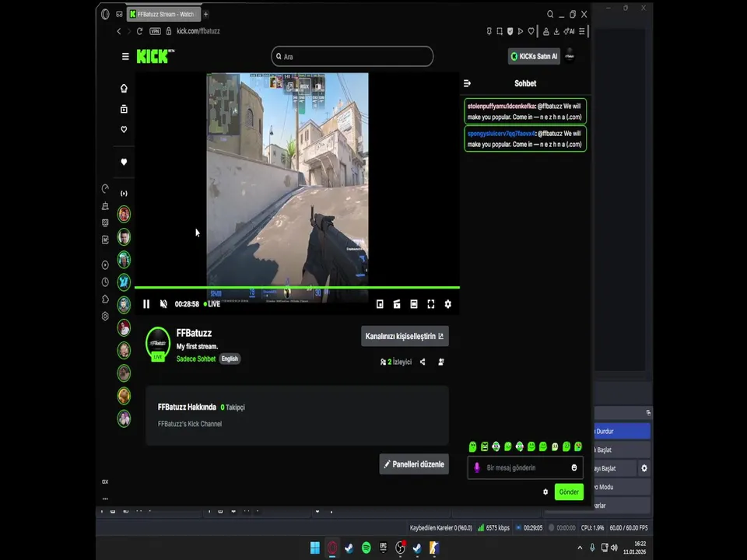
Task: Click the English language tag
Action: pos(230,359)
